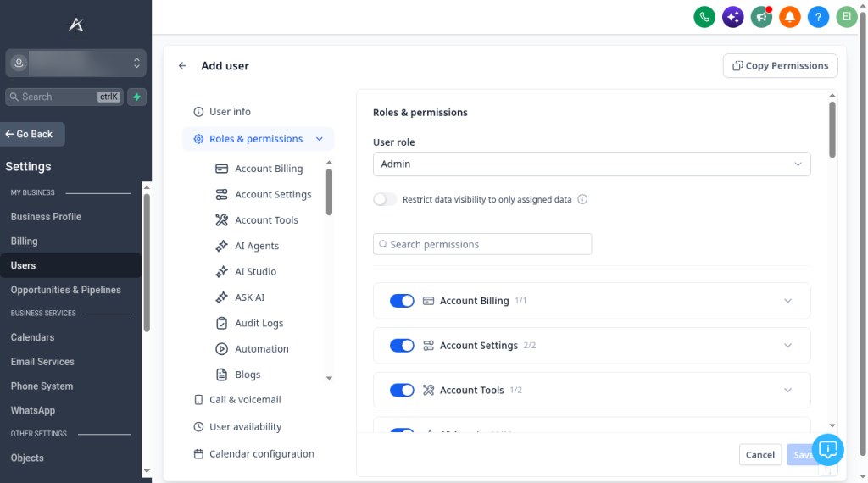Open Business Profile settings
The image size is (868, 483).
[x=46, y=217]
